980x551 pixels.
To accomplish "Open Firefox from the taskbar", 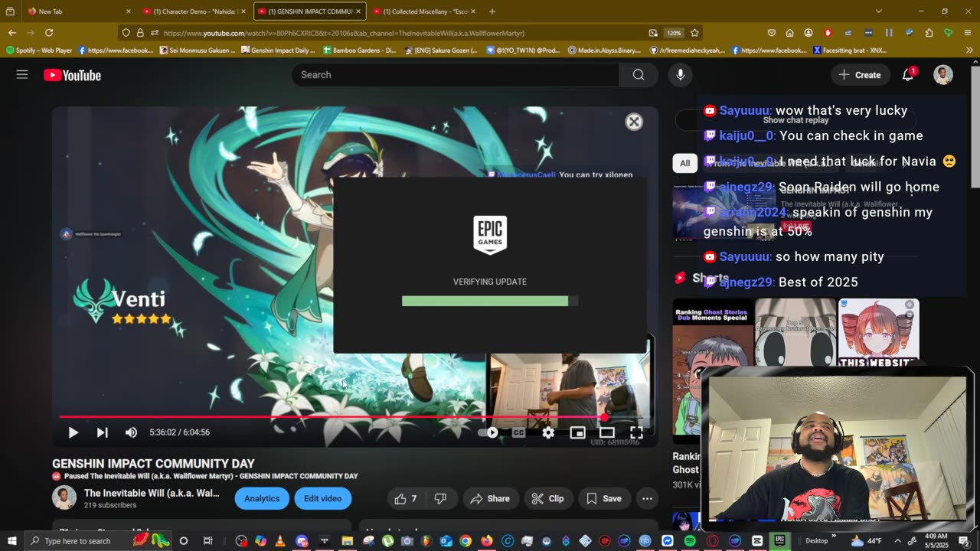I will coord(486,541).
